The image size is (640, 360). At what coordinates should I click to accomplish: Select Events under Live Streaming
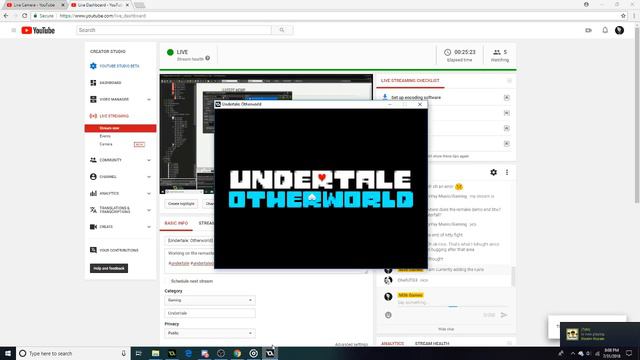click(105, 136)
